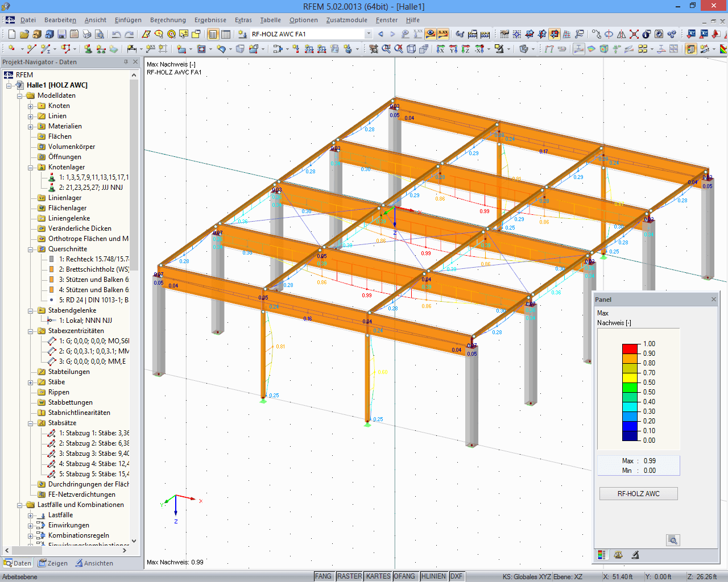This screenshot has width=728, height=582.
Task: Collapse the Querschnitte tree node
Action: coord(31,249)
